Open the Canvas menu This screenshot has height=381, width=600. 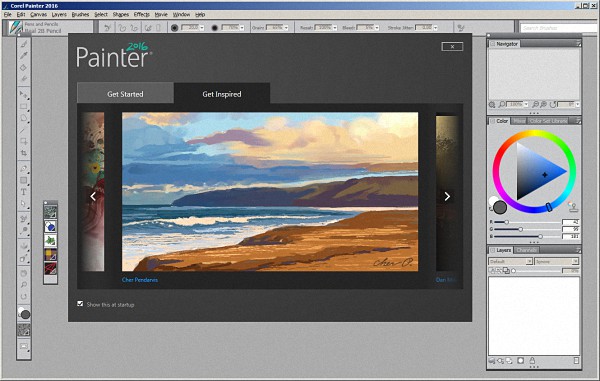click(38, 15)
